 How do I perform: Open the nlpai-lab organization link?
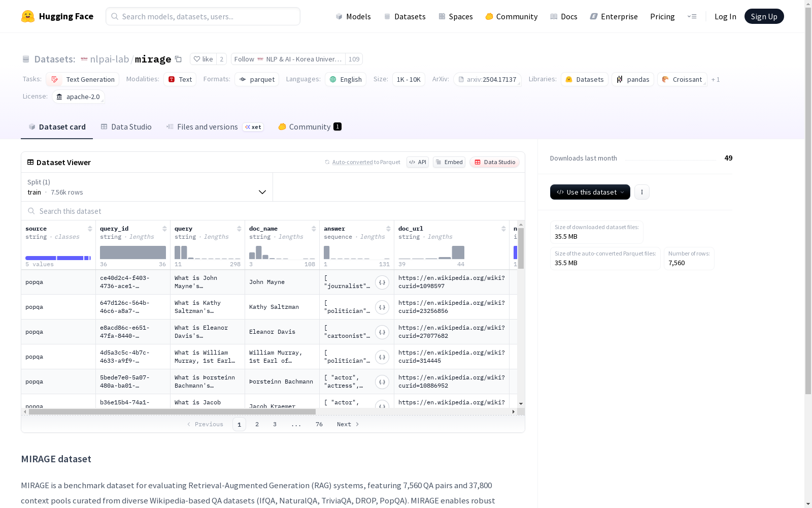tap(109, 59)
